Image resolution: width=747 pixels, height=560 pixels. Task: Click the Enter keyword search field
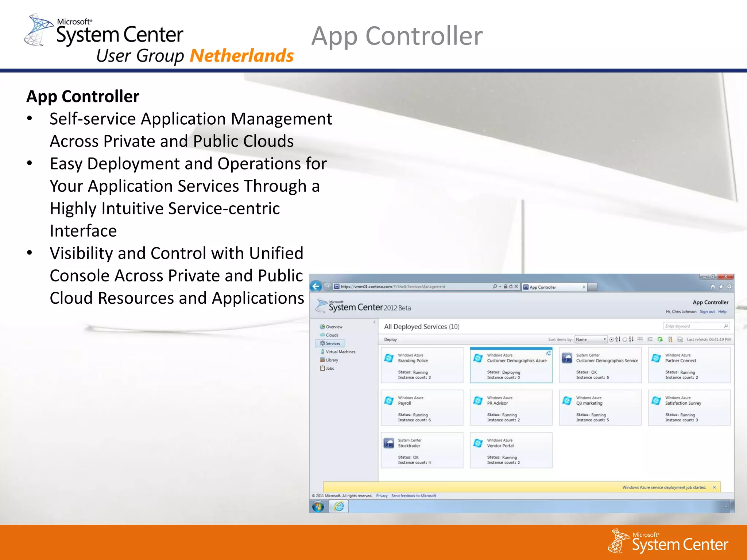click(x=696, y=326)
